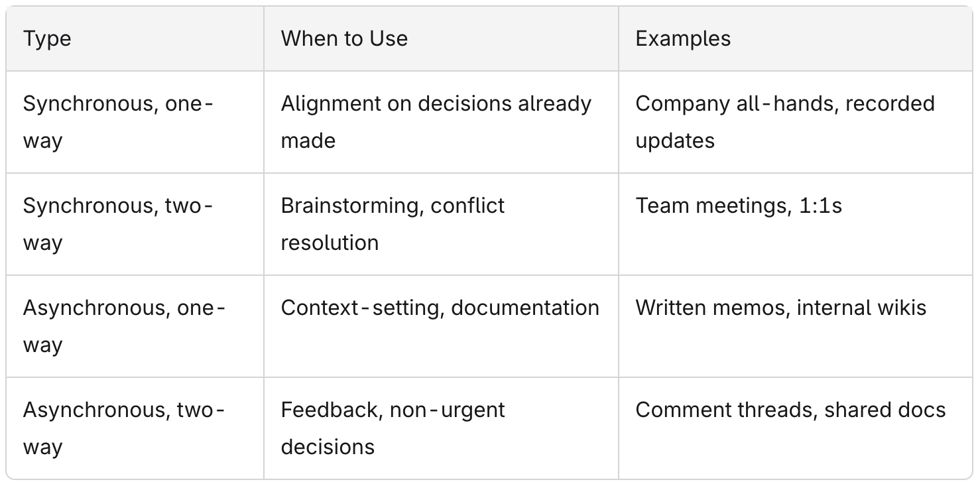
Task: Click the words shared docs
Action: point(885,410)
